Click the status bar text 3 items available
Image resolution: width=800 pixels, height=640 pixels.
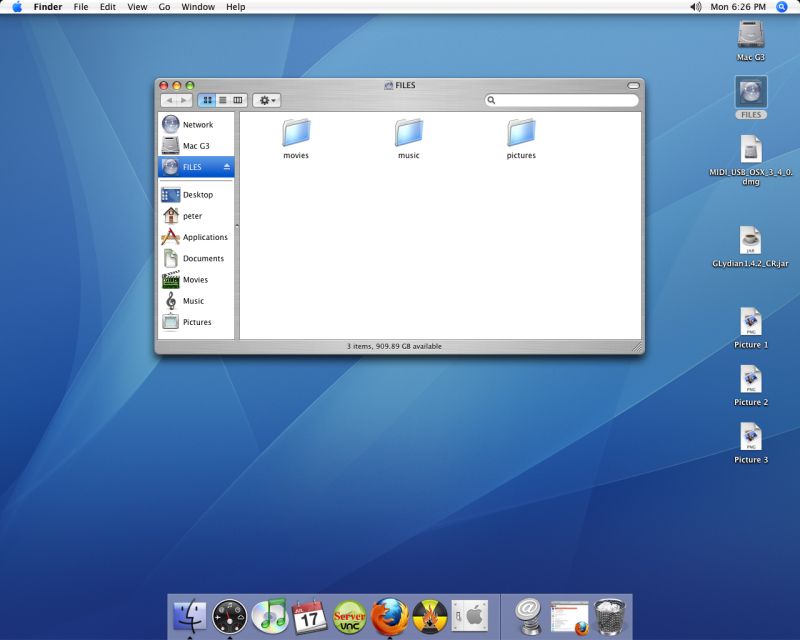(x=394, y=346)
